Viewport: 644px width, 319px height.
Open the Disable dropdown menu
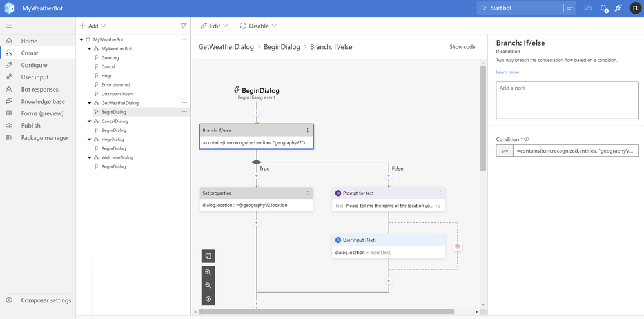click(x=258, y=26)
